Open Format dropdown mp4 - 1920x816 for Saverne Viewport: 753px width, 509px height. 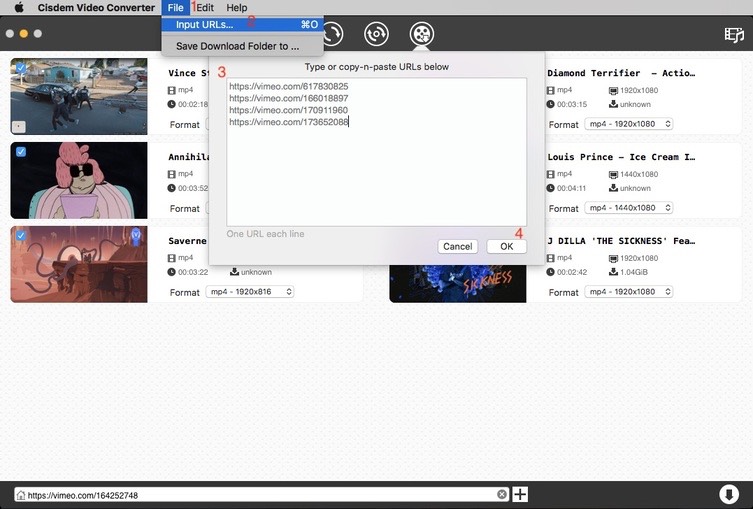click(x=250, y=291)
